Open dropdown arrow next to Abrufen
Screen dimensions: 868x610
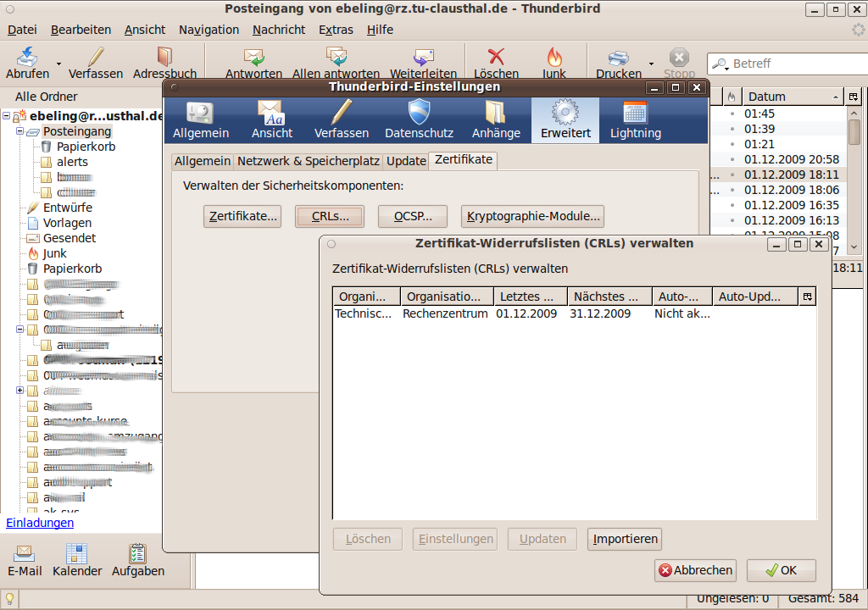(x=58, y=64)
